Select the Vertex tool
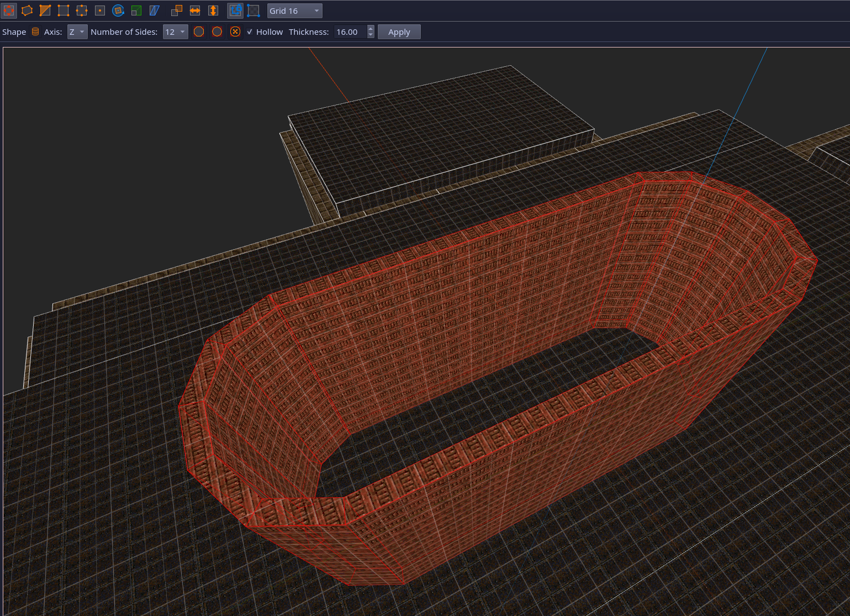Viewport: 850px width, 616px height. point(64,10)
